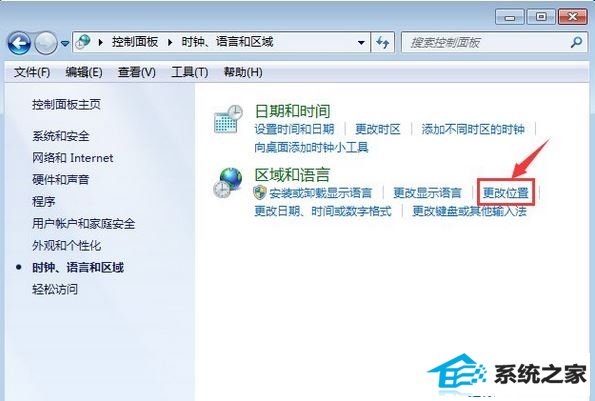
Task: Select 硬件和声音 in the sidebar
Action: [x=61, y=179]
